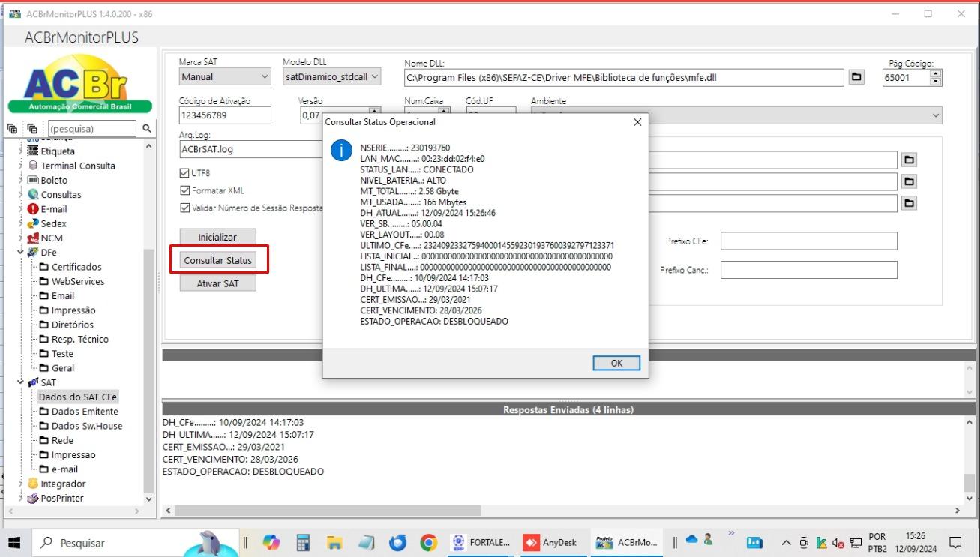980x557 pixels.
Task: Expand the Boleto tree node
Action: 20,180
